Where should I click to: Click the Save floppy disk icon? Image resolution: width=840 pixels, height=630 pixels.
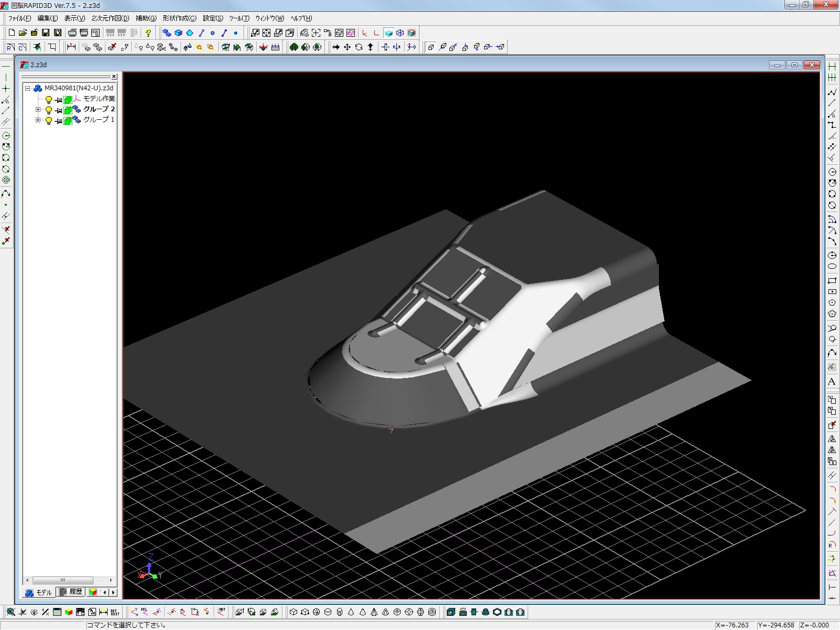tap(46, 33)
